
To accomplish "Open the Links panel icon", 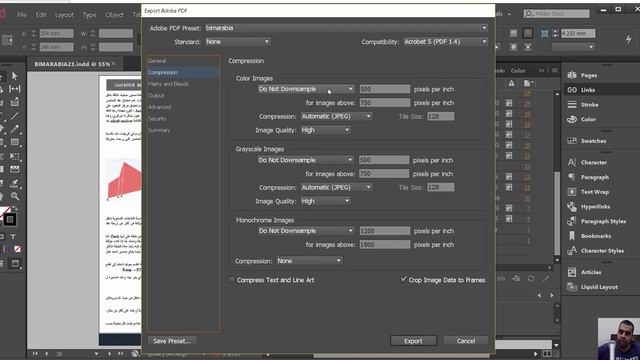I will click(x=572, y=90).
